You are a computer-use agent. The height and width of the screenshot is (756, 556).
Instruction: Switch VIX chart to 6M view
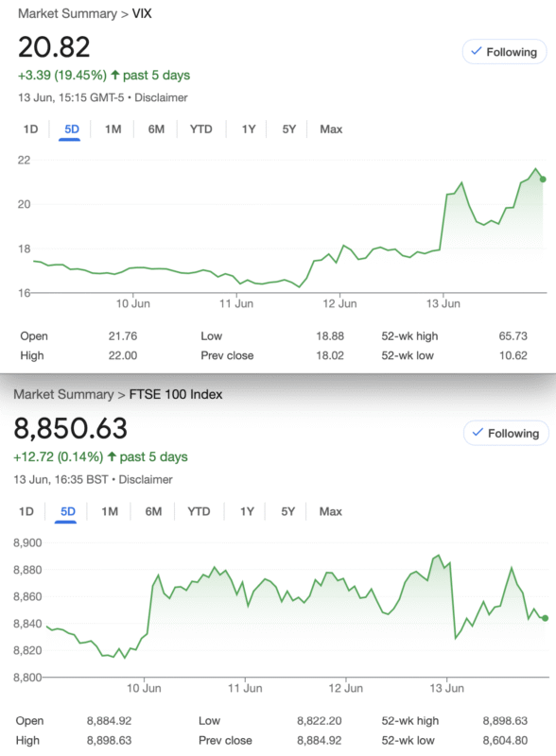156,129
